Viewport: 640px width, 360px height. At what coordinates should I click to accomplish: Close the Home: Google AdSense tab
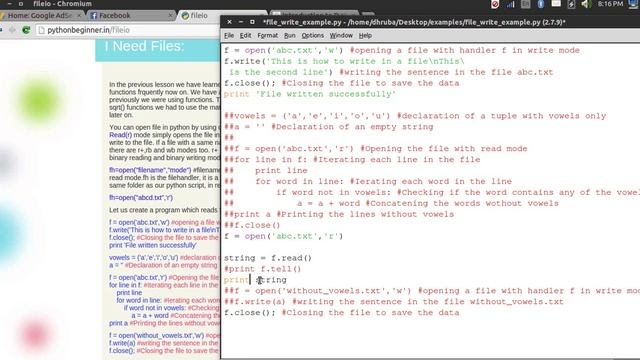coord(79,16)
